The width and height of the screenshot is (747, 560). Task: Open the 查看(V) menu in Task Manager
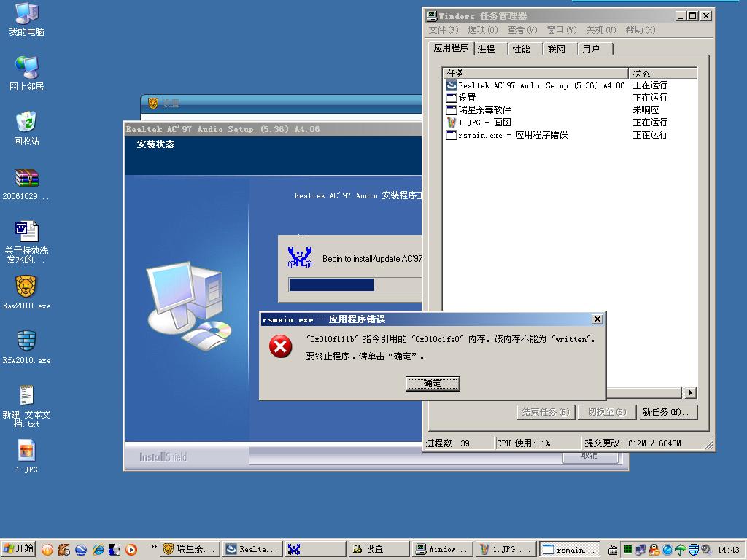(x=522, y=29)
